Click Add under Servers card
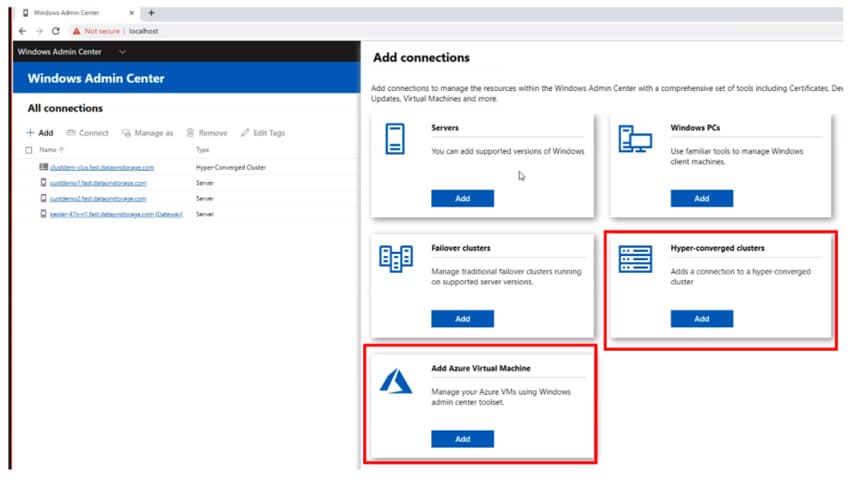850x483 pixels. tap(462, 198)
